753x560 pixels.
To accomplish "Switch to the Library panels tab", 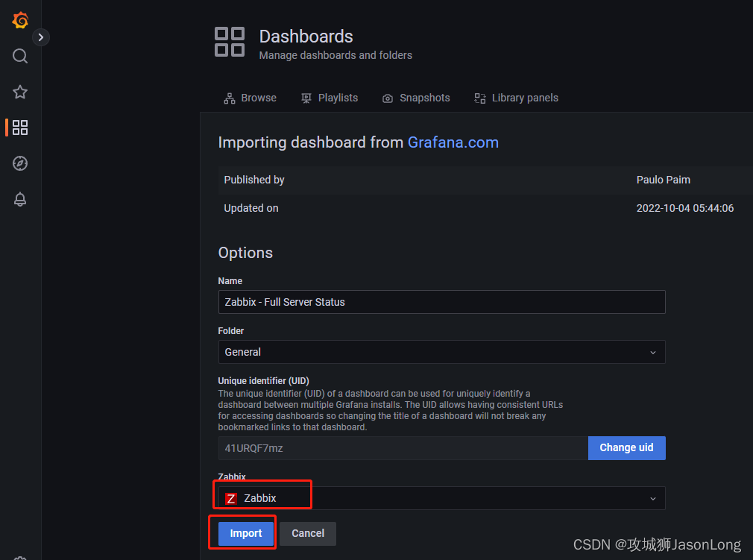I will coord(516,98).
